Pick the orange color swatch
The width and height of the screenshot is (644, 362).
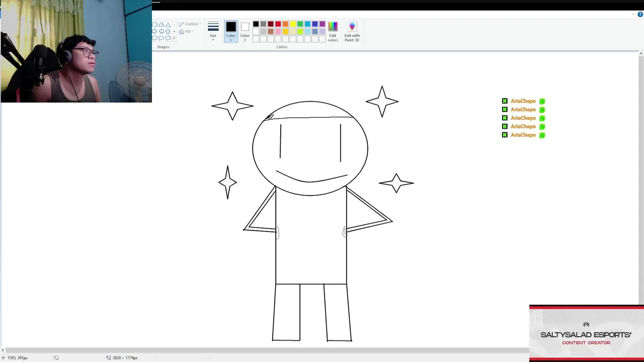point(285,24)
